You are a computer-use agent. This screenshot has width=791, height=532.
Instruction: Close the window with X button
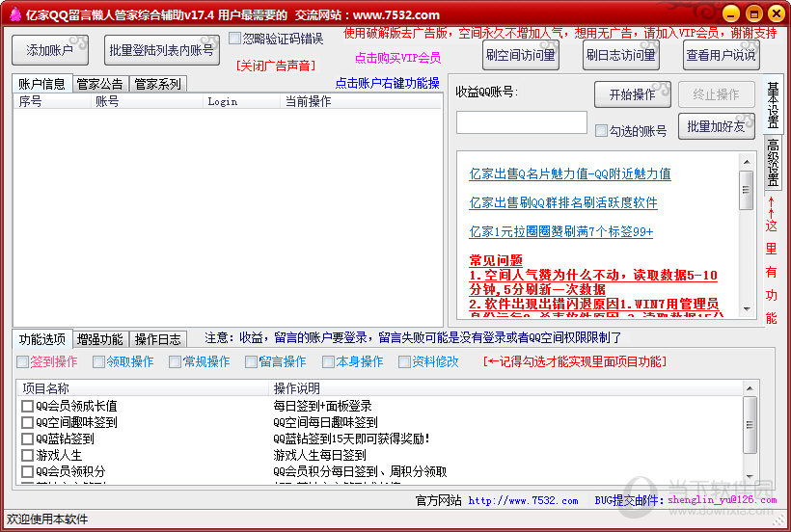coord(777,13)
